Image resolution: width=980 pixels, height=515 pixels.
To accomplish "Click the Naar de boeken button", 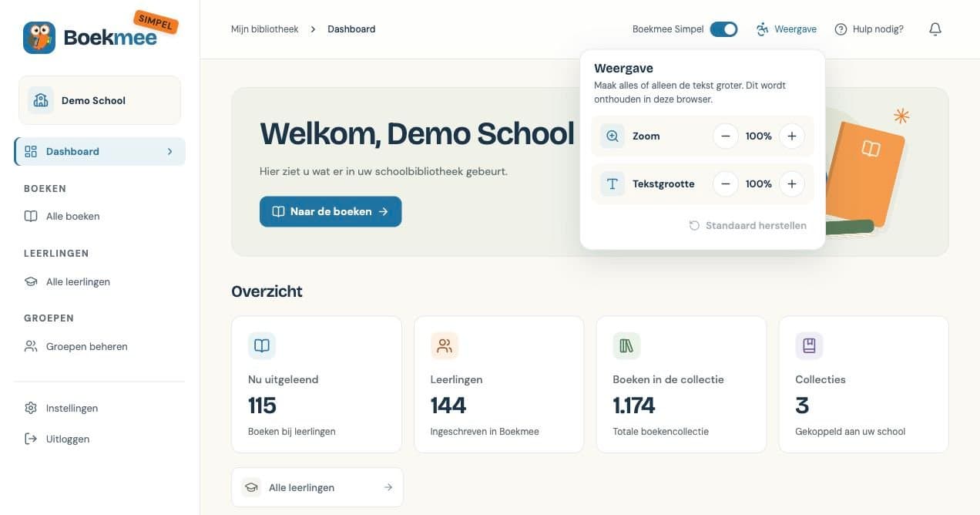I will click(x=331, y=211).
